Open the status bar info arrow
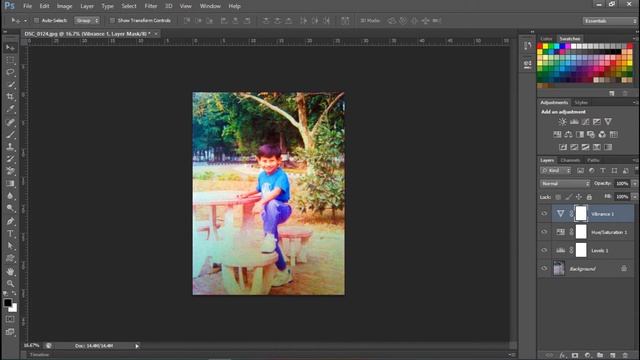 pos(137,346)
